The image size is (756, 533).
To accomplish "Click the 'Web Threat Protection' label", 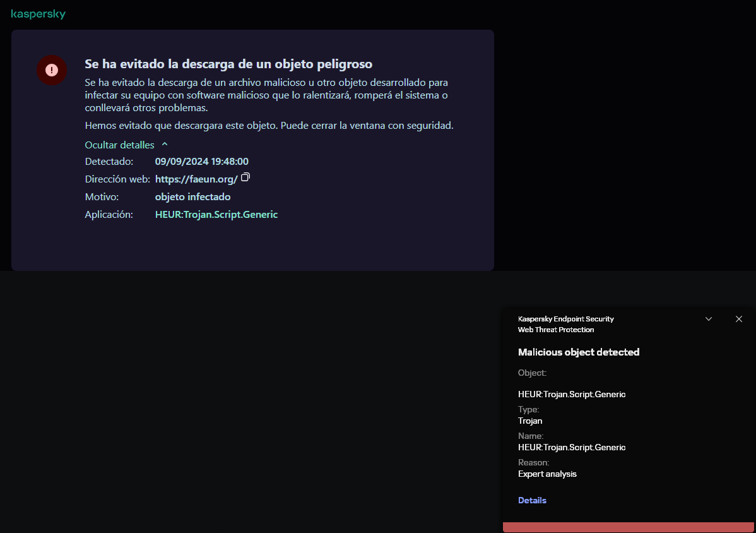I will coord(556,330).
